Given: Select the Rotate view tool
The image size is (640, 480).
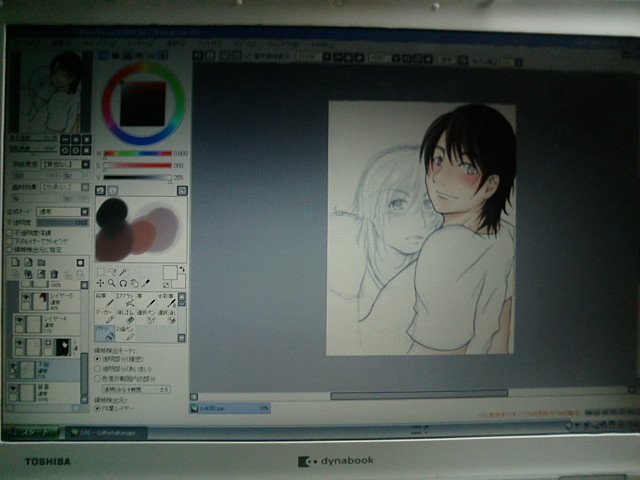Looking at the screenshot, I should pos(123,283).
